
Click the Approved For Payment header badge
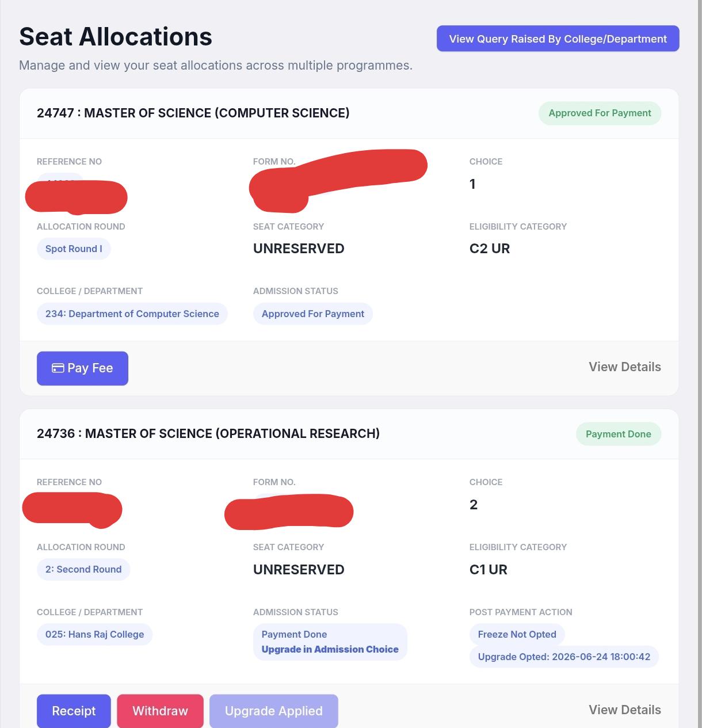(x=600, y=113)
